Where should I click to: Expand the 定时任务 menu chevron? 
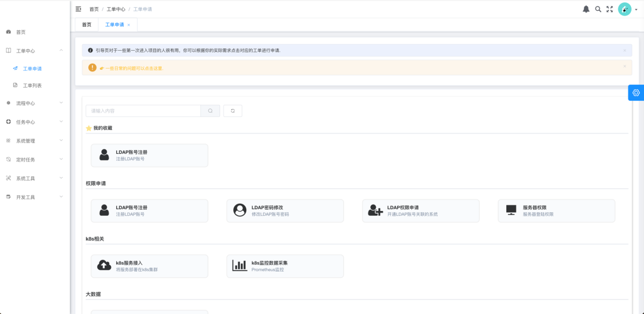click(61, 159)
